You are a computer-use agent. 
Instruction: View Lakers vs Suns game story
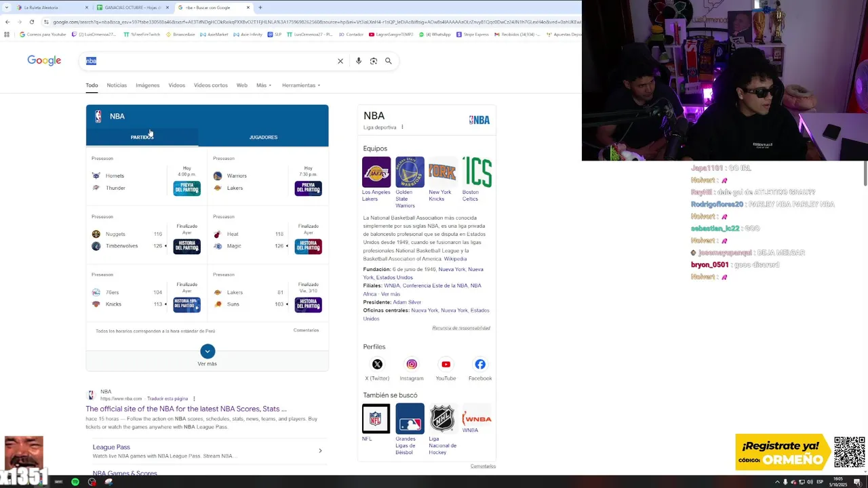pos(308,304)
